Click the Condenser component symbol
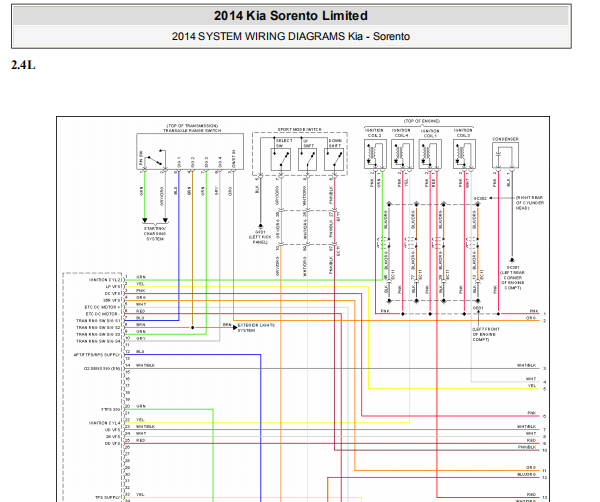The image size is (600, 502). point(505,155)
